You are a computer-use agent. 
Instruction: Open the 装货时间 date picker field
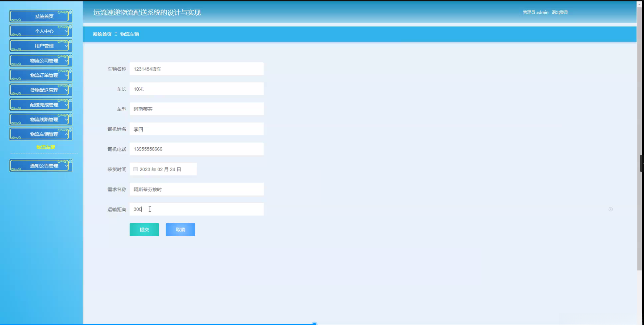click(x=163, y=169)
